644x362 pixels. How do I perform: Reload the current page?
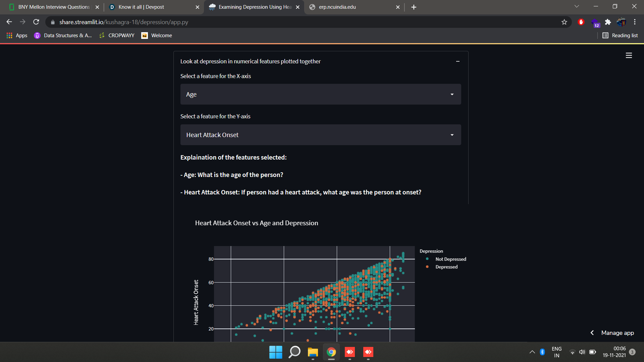[x=36, y=22]
